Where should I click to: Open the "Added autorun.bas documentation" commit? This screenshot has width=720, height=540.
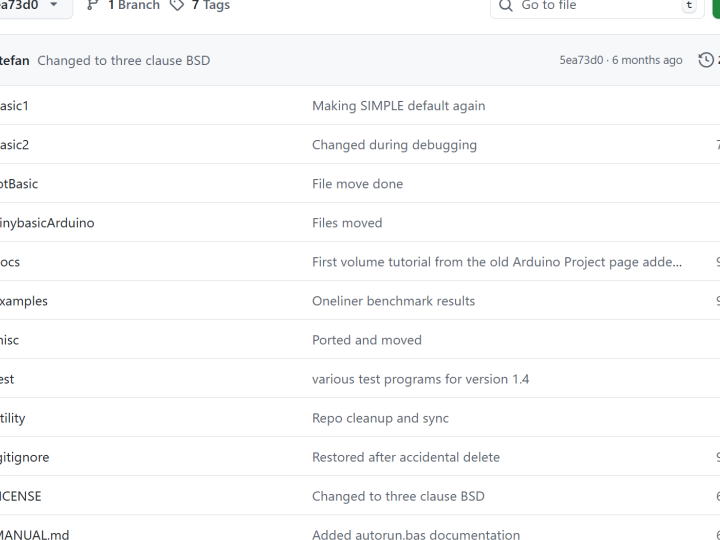[x=415, y=535]
